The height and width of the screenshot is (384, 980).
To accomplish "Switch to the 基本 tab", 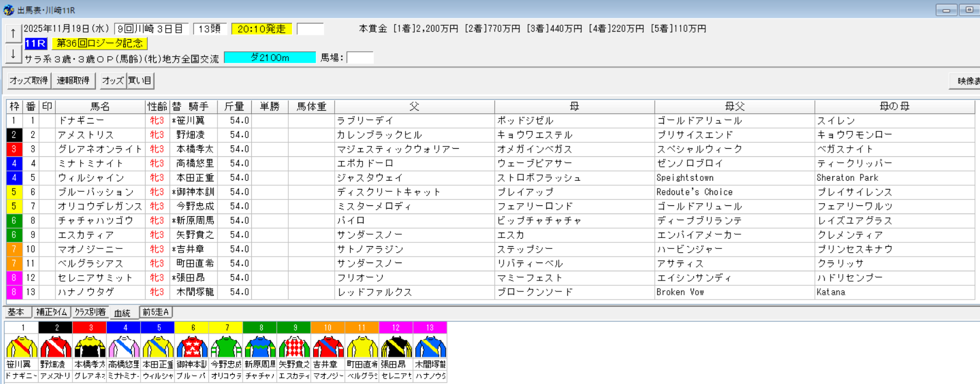I will click(16, 312).
